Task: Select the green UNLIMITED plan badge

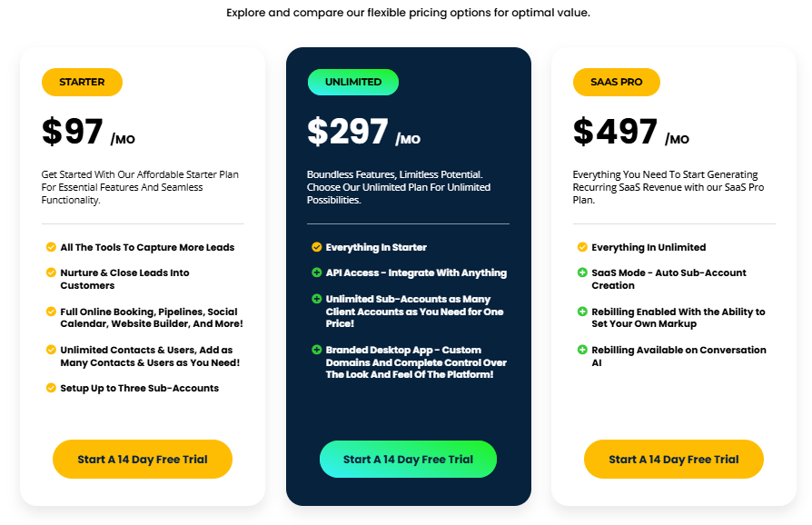Action: [353, 82]
